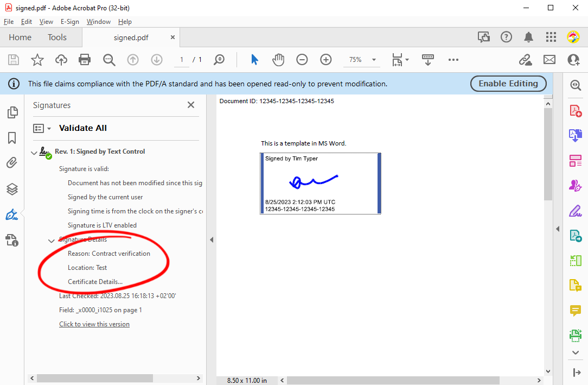Collapse Rev. 1 signature tree node
588x385 pixels.
(x=34, y=153)
